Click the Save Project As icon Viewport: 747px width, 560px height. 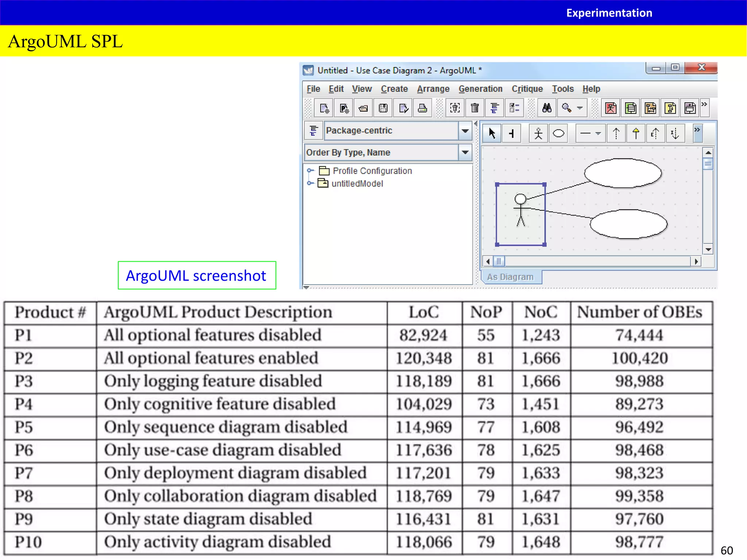click(x=403, y=108)
